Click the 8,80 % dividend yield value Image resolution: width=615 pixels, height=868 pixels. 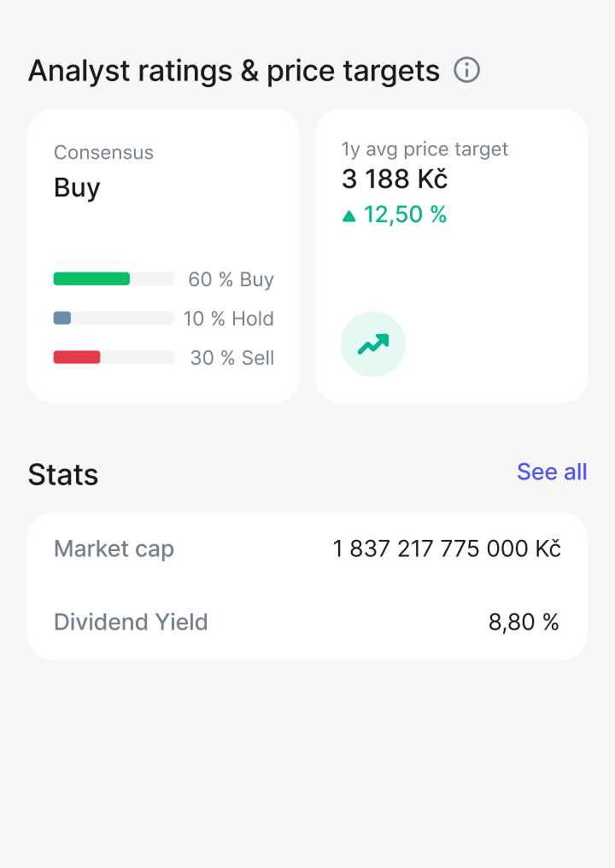click(x=524, y=622)
